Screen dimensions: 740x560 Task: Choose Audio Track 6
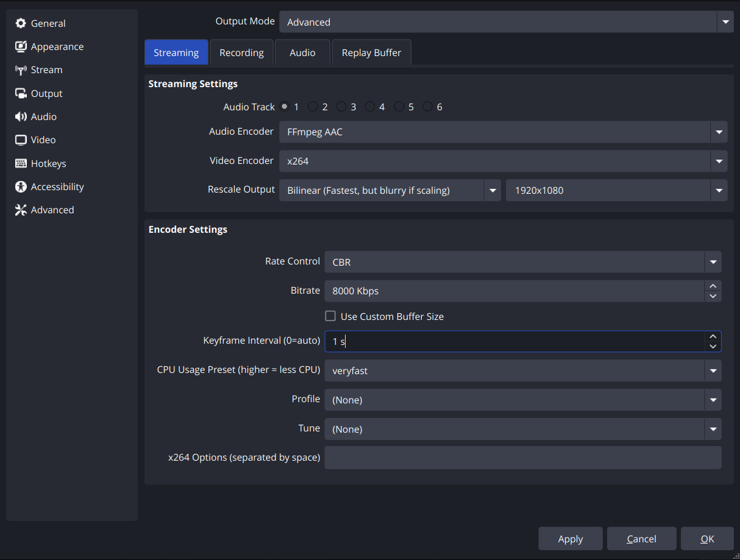coord(427,106)
